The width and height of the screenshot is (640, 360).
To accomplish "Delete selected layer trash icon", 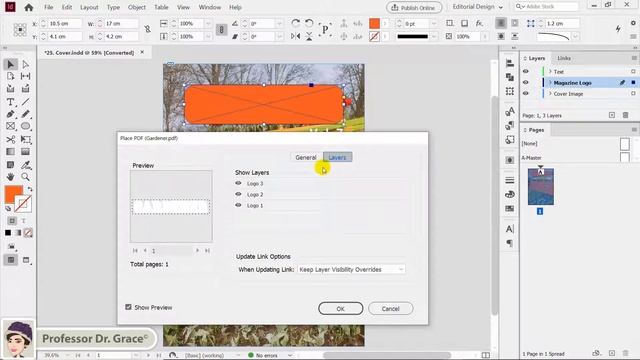I will point(625,115).
